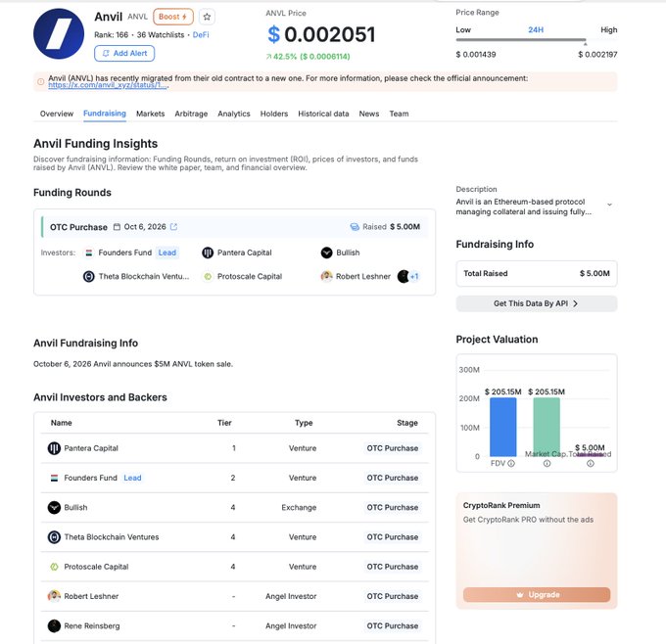The height and width of the screenshot is (644, 666).
Task: Click the Robert Leshner avatar in the Funding Rounds card
Action: pyautogui.click(x=326, y=276)
